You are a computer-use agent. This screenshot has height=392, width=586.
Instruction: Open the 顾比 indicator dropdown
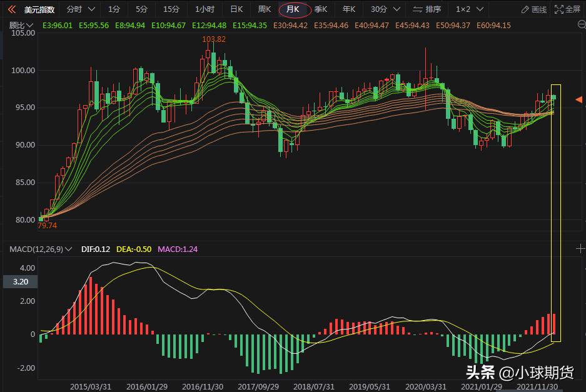[x=21, y=26]
